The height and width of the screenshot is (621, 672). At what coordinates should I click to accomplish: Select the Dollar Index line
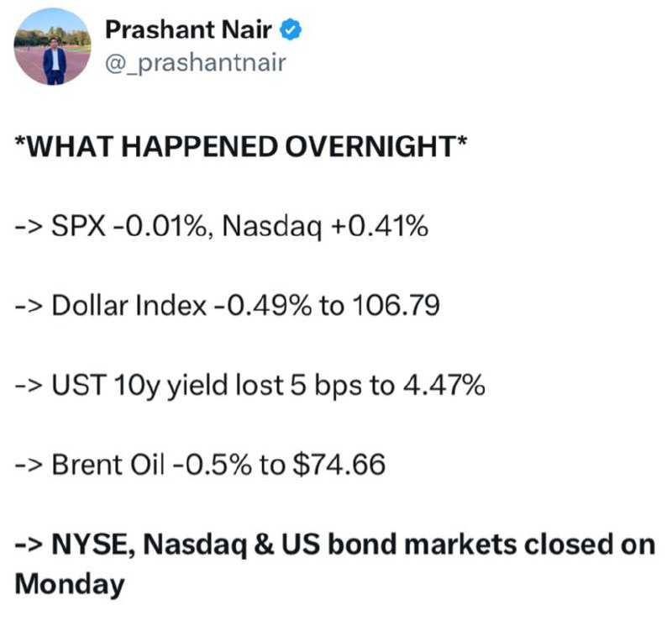pos(227,305)
